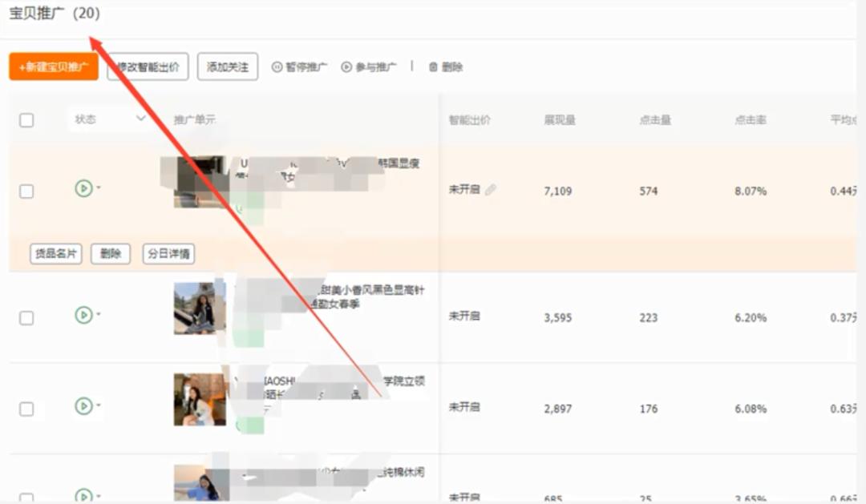The height and width of the screenshot is (504, 866).
Task: Click the trash icon next to 删除
Action: [433, 67]
